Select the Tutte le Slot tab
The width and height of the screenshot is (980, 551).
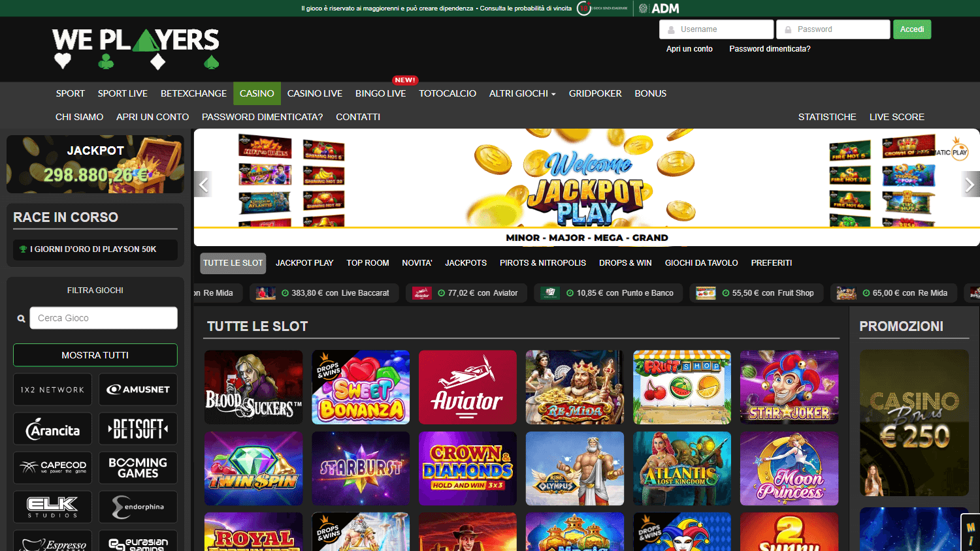[x=233, y=263]
